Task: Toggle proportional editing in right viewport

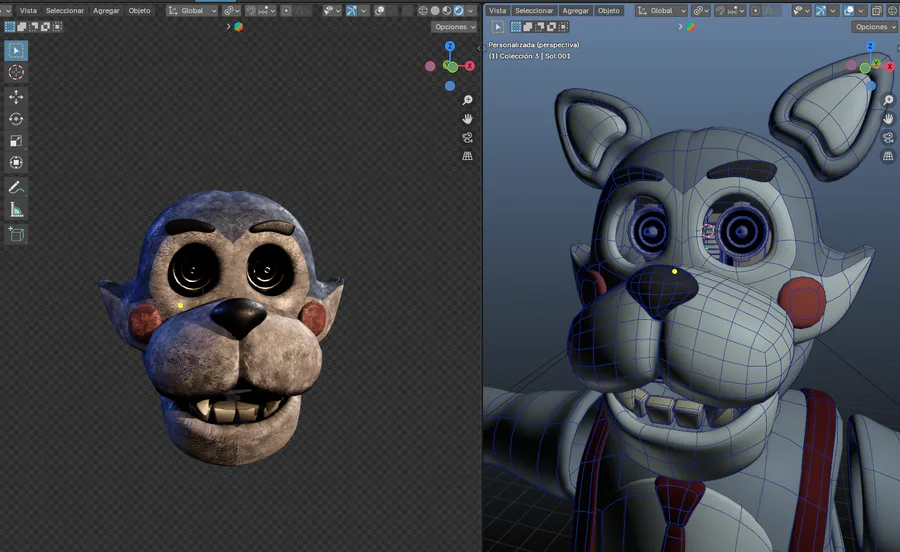Action: point(755,10)
